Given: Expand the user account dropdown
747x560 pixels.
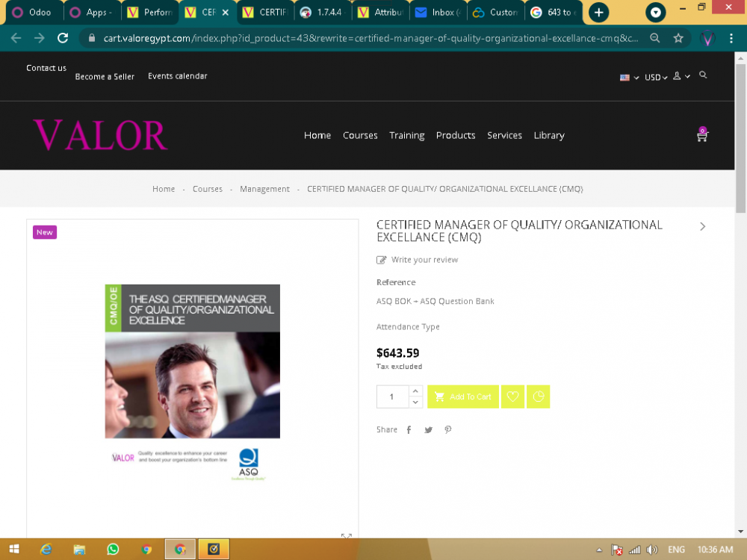Looking at the screenshot, I should 680,77.
